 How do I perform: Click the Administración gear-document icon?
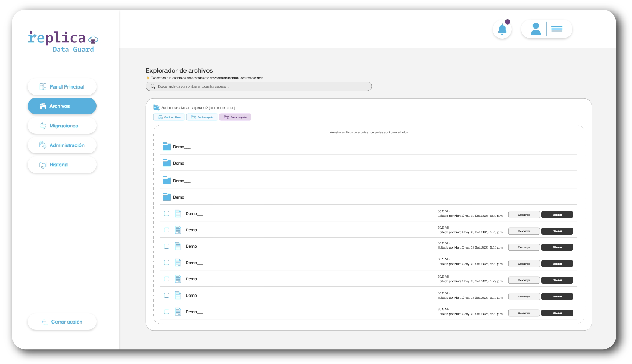[x=43, y=145]
